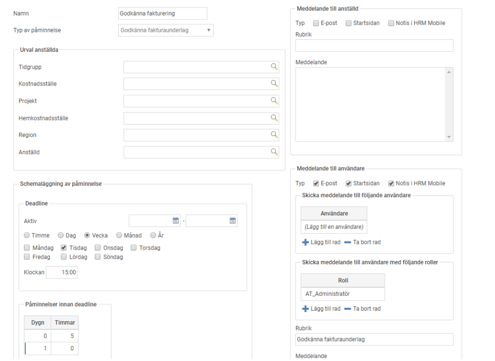
Task: Click the Namn input field
Action: pos(163,14)
